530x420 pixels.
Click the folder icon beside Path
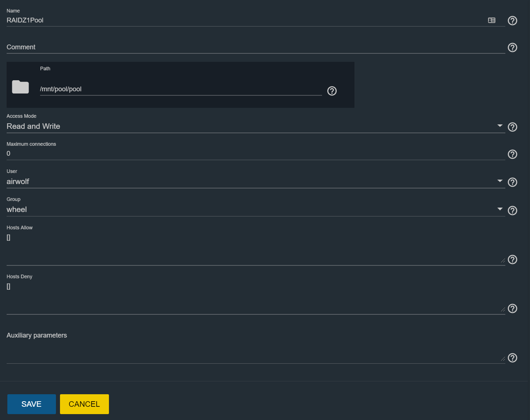[20, 87]
